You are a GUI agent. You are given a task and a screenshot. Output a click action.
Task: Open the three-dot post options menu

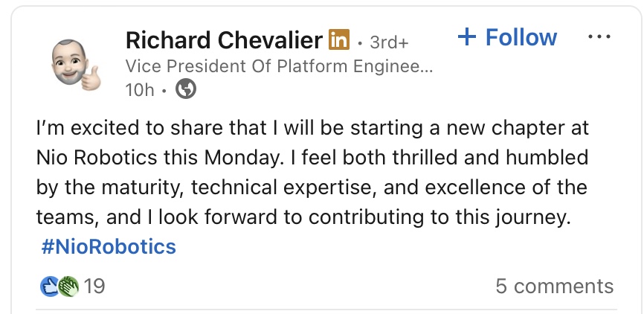click(599, 37)
